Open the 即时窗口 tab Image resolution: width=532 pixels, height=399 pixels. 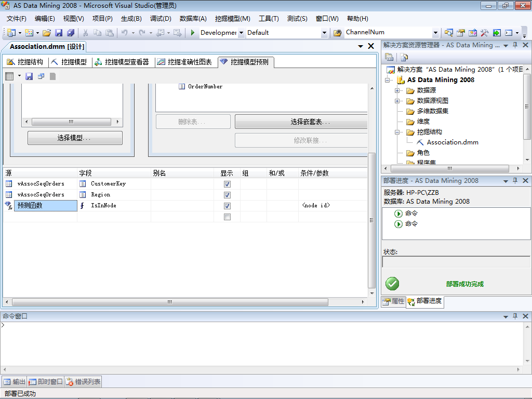(x=46, y=382)
